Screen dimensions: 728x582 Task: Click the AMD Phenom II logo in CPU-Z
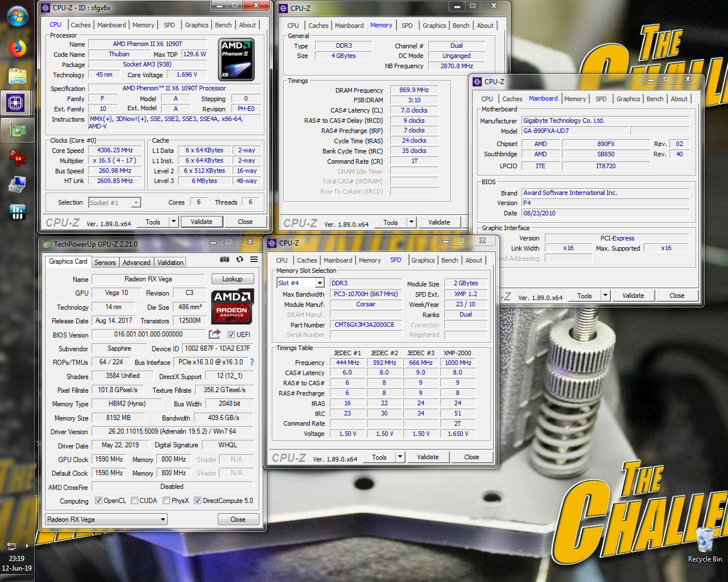coord(237,59)
